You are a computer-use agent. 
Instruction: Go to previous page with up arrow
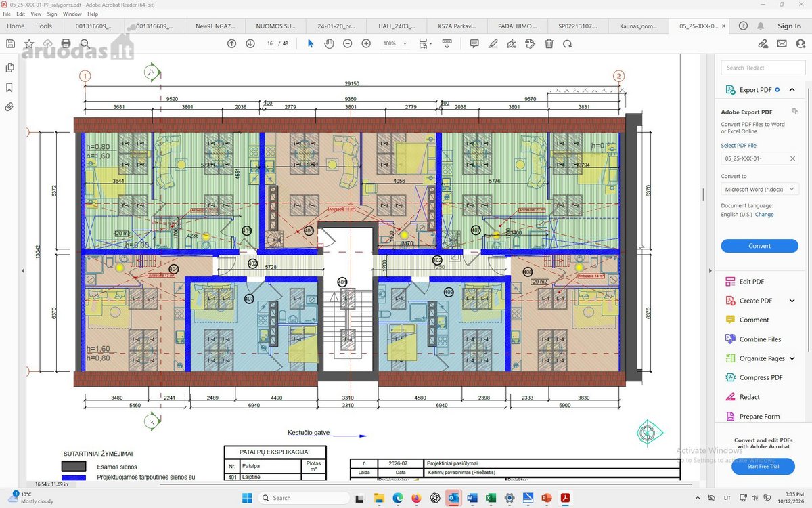click(x=231, y=43)
